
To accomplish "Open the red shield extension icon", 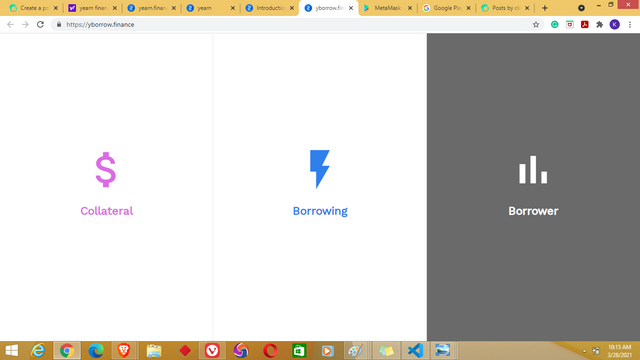I will [x=569, y=24].
